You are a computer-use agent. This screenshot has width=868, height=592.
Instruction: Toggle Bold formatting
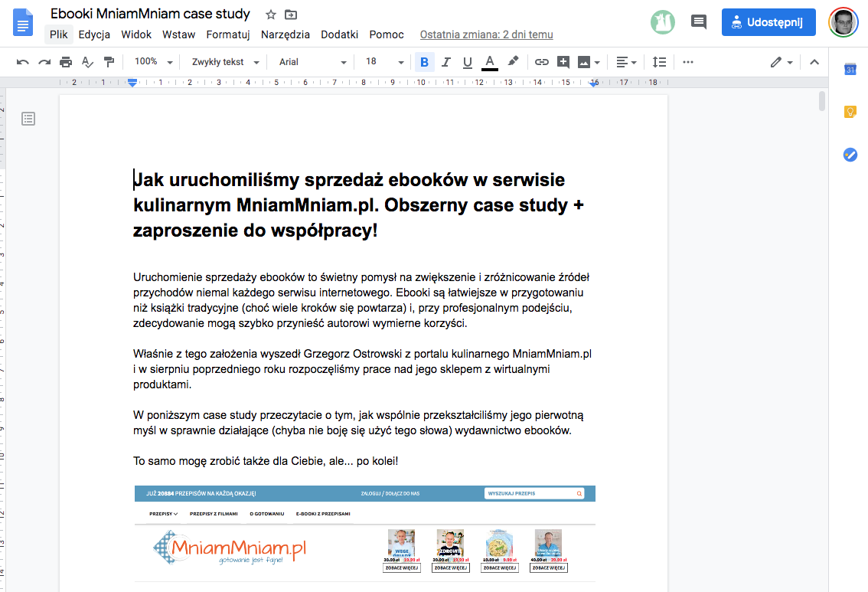point(425,62)
